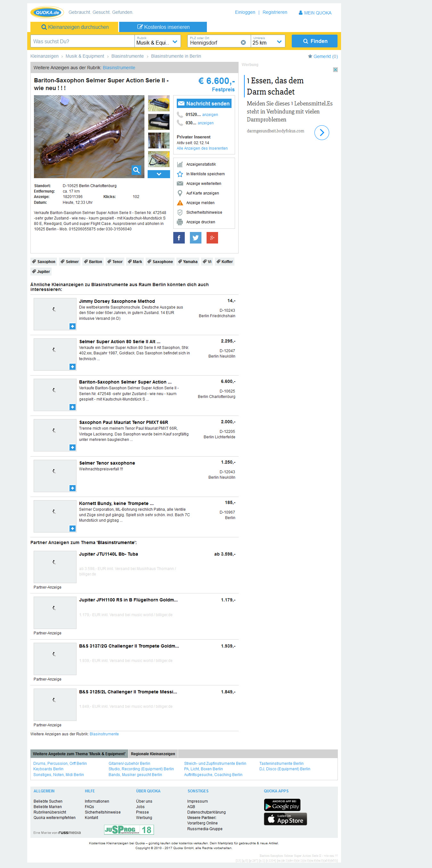Select third thumbnail of saxophone detail
This screenshot has width=432, height=868.
coord(159,141)
